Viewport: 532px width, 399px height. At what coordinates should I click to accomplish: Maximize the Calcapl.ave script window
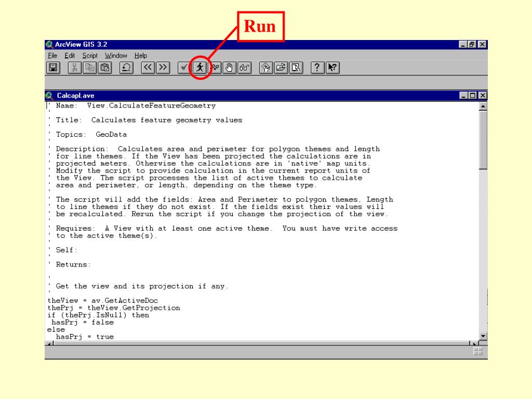click(x=472, y=96)
